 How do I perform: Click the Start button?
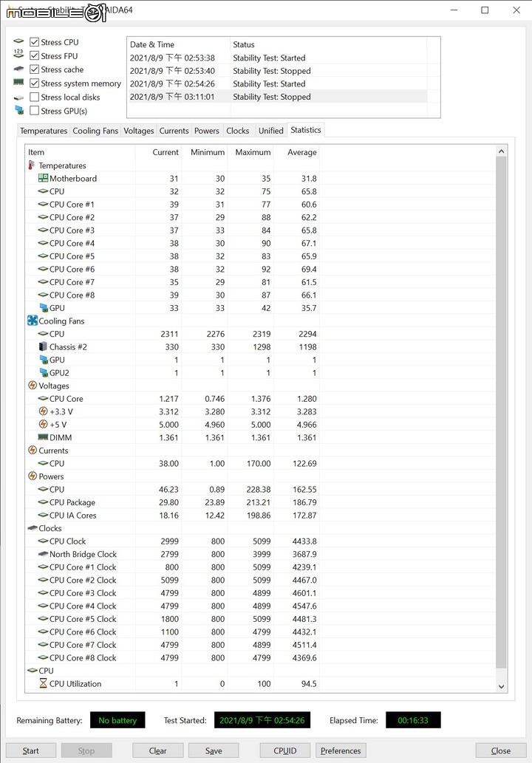pos(31,750)
